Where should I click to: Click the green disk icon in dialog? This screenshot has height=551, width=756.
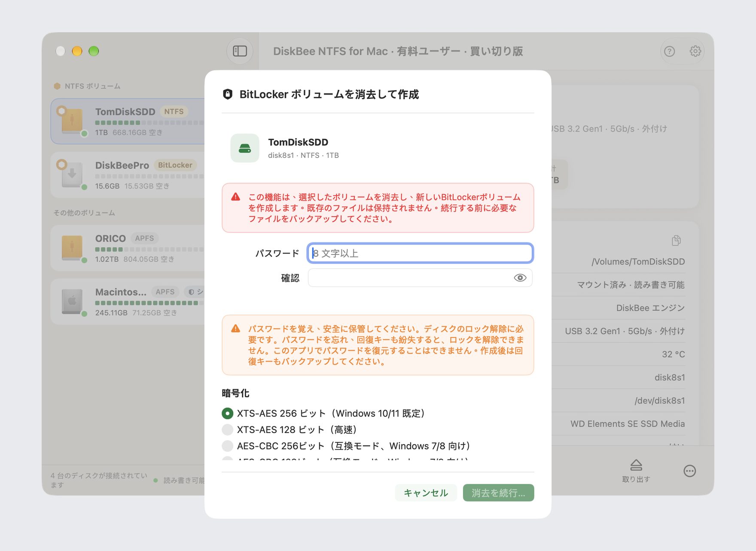[245, 148]
